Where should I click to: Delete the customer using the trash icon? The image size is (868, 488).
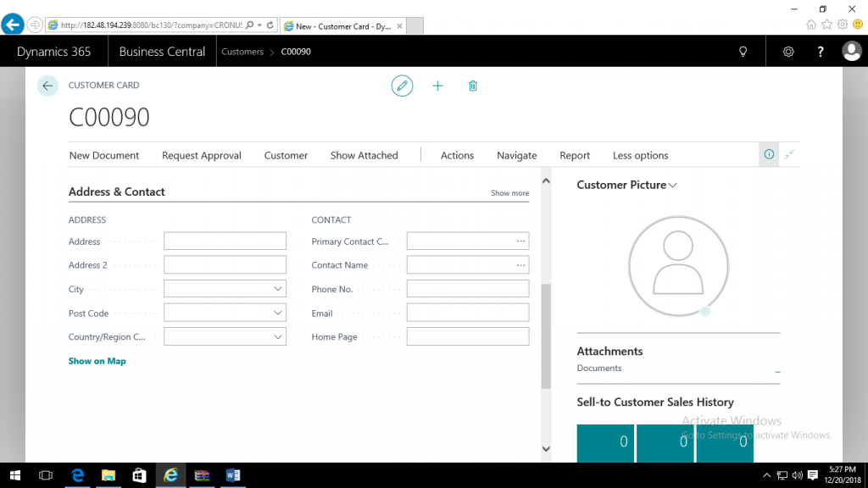pos(473,86)
